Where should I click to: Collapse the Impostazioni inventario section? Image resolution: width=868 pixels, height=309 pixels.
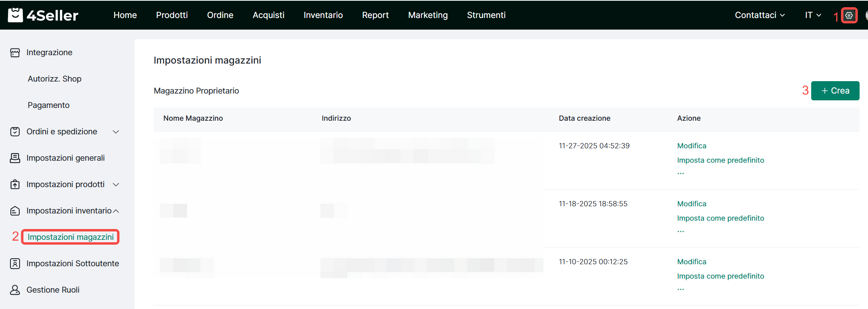116,211
